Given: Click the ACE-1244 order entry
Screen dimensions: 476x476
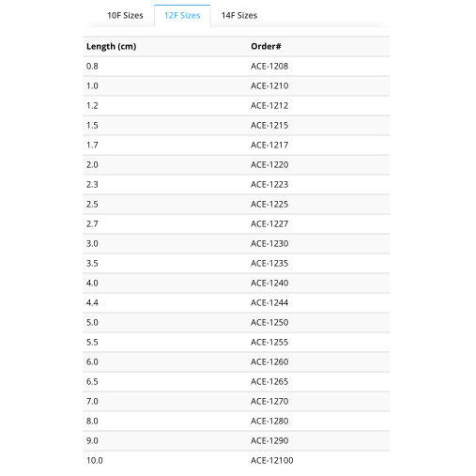Looking at the screenshot, I should tap(269, 302).
